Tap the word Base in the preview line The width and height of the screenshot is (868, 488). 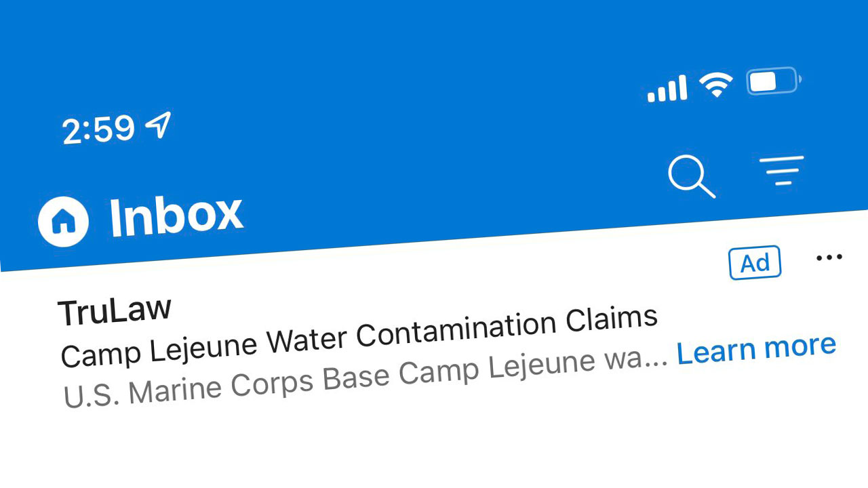click(x=357, y=378)
